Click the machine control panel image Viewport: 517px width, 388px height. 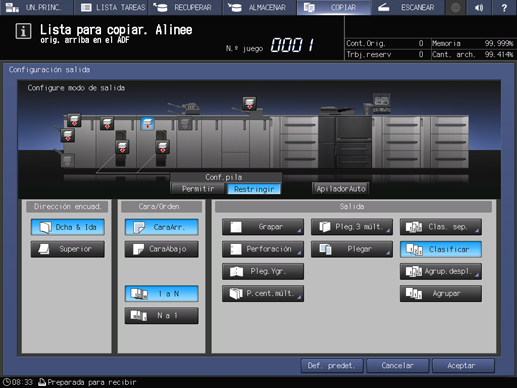pyautogui.click(x=382, y=103)
